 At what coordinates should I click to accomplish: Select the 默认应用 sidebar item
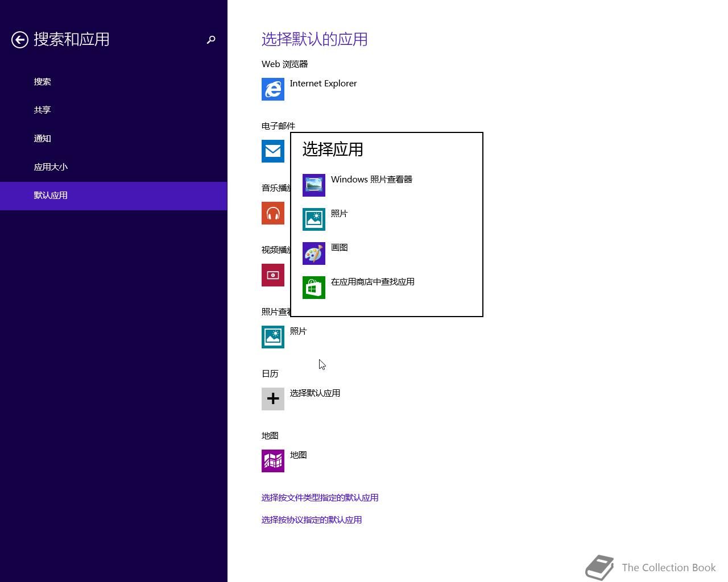point(114,196)
